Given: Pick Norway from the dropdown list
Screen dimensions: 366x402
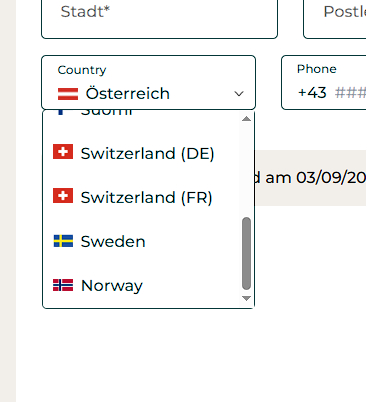Looking at the screenshot, I should point(141,285).
